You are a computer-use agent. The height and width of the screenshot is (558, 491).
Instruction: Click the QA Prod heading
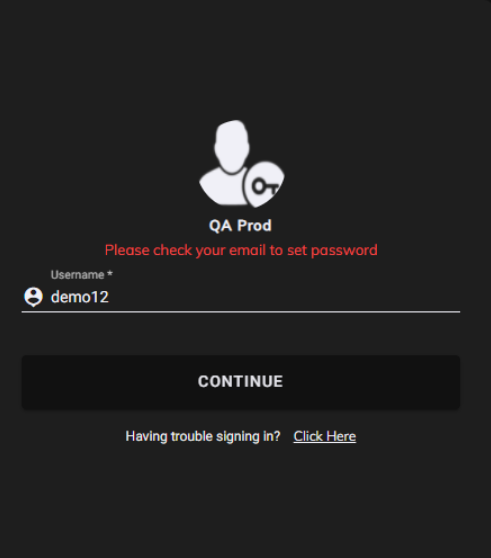pos(240,226)
